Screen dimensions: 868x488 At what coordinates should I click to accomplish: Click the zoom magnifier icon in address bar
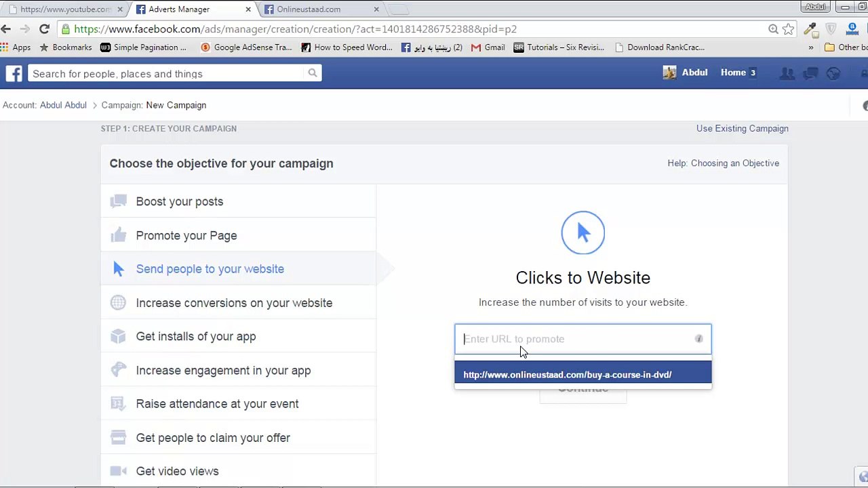tap(773, 29)
